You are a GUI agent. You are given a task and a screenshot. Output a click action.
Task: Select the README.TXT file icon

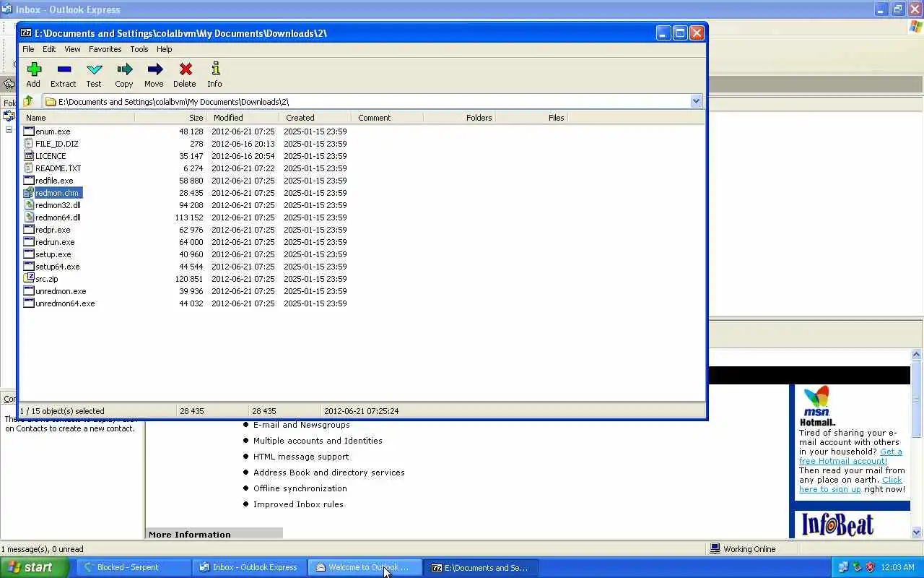(29, 168)
